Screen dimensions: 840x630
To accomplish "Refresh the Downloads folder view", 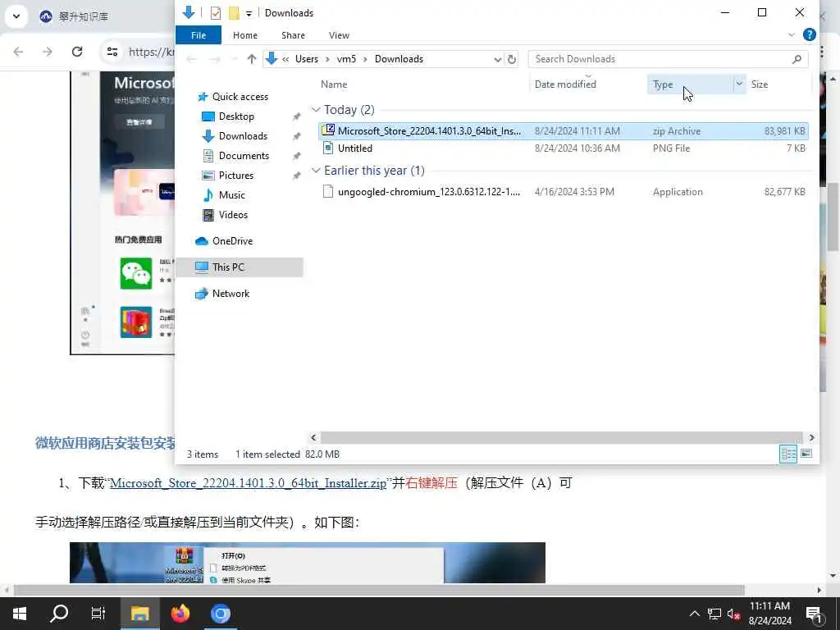I will (x=512, y=59).
